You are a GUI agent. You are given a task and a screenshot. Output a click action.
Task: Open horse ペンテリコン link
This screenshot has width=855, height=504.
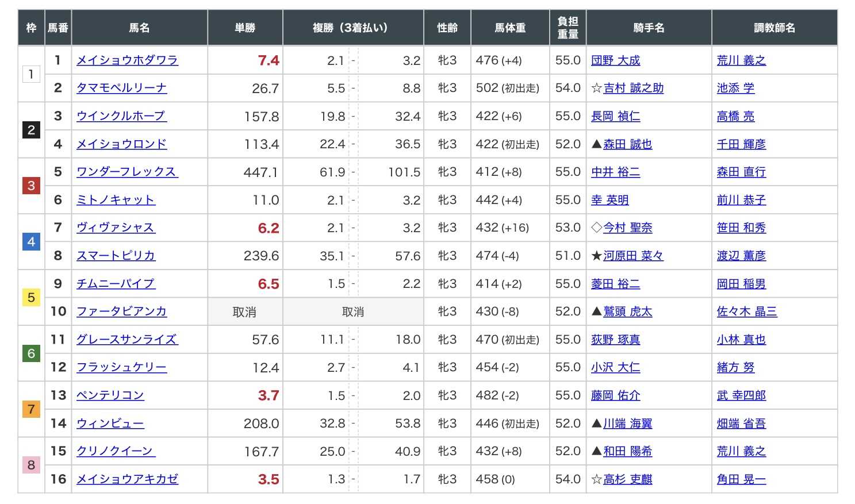coord(110,395)
